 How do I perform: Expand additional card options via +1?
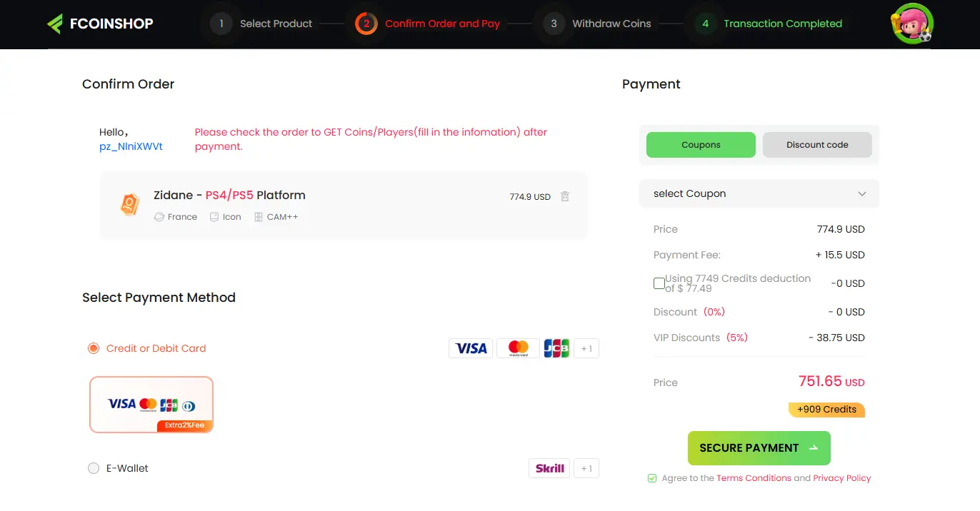point(586,348)
